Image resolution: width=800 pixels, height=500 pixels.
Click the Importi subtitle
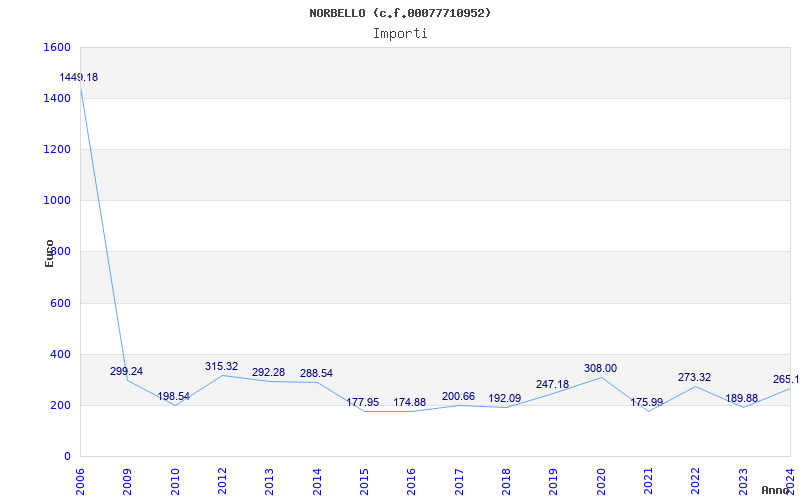[400, 34]
